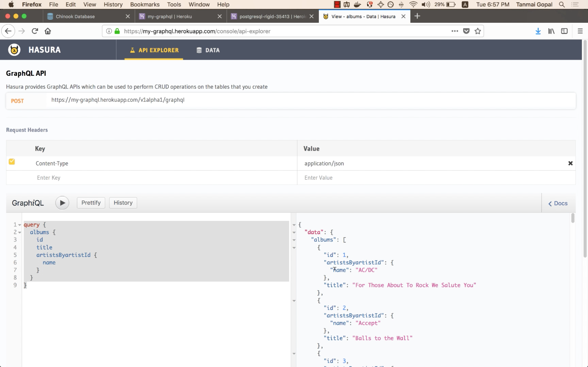Viewport: 588px width, 367px height.
Task: Open a new browser tab
Action: 417,16
